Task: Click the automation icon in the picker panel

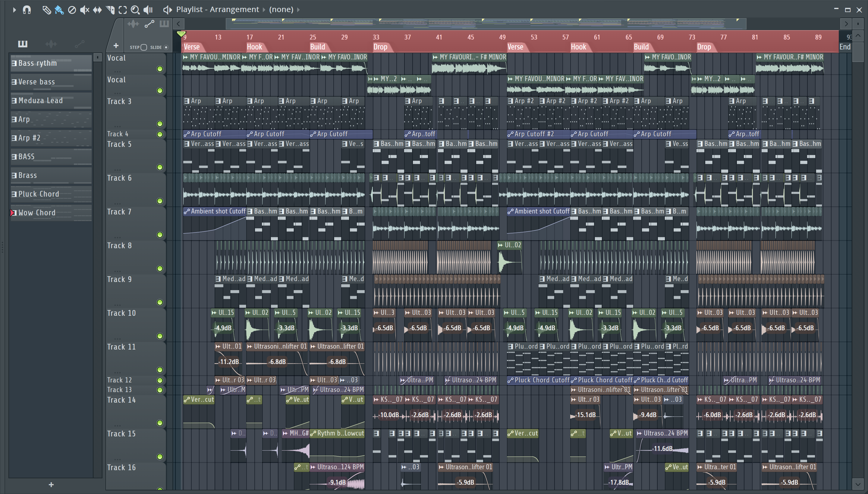Action: 79,43
